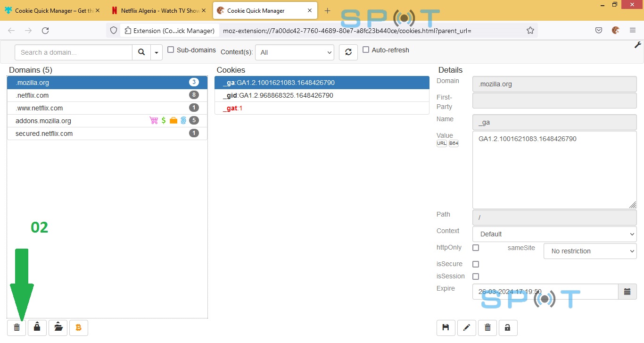Click the First-Party field
The image size is (644, 343).
[554, 100]
